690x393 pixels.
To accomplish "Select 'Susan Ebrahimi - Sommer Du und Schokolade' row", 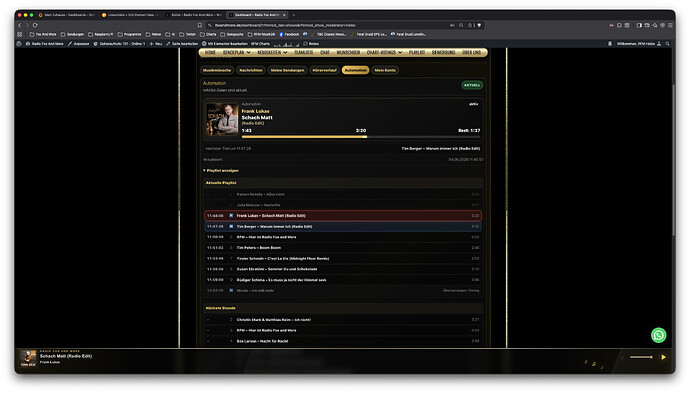I will point(343,269).
